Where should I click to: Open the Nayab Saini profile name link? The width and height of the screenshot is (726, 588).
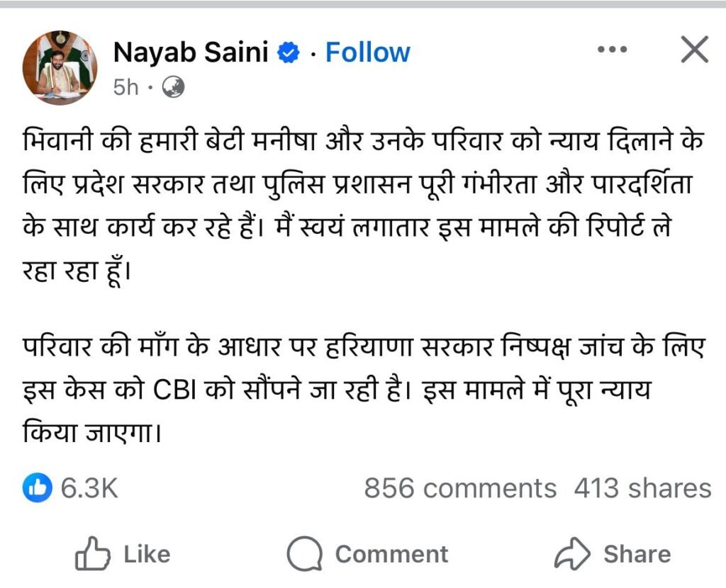[191, 52]
